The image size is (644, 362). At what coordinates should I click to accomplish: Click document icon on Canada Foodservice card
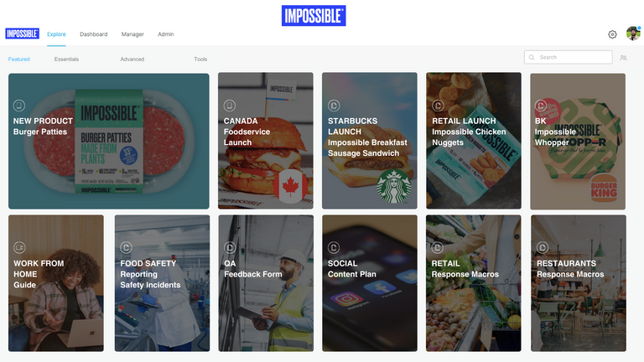click(230, 106)
